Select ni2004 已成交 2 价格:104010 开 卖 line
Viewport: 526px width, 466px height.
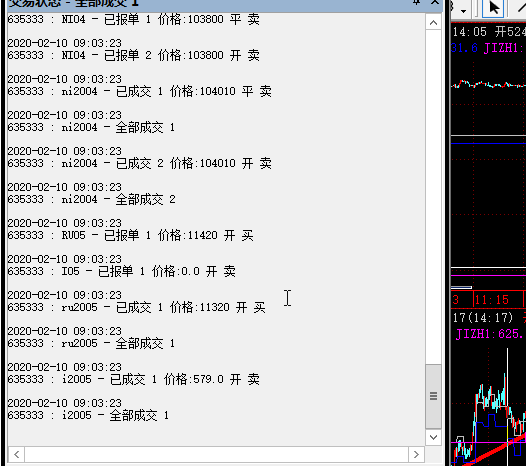point(140,163)
